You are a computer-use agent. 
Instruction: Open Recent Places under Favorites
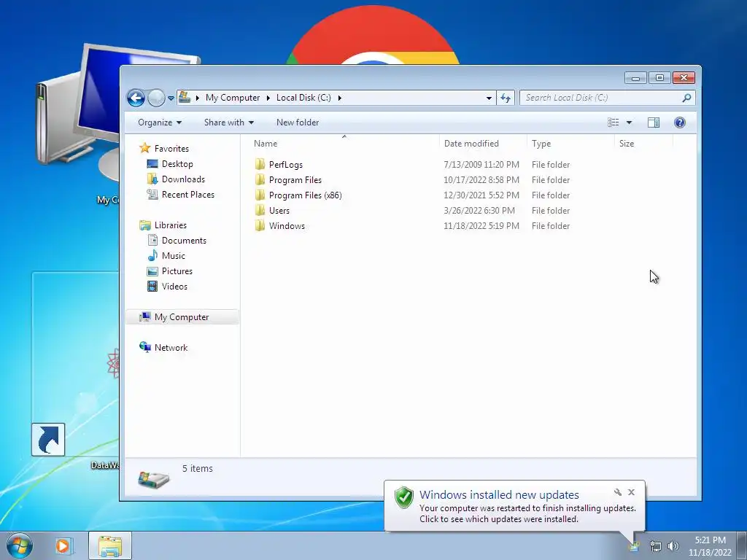coord(188,194)
